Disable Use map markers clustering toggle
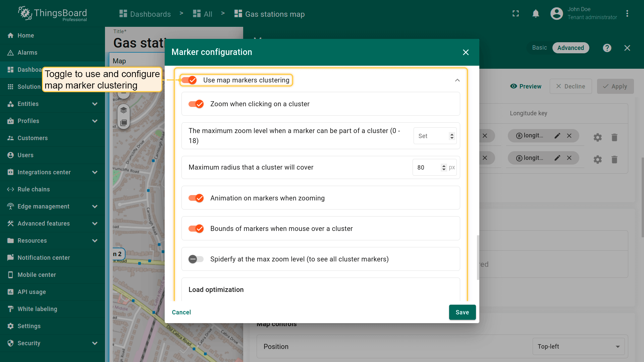The height and width of the screenshot is (362, 644). [189, 80]
